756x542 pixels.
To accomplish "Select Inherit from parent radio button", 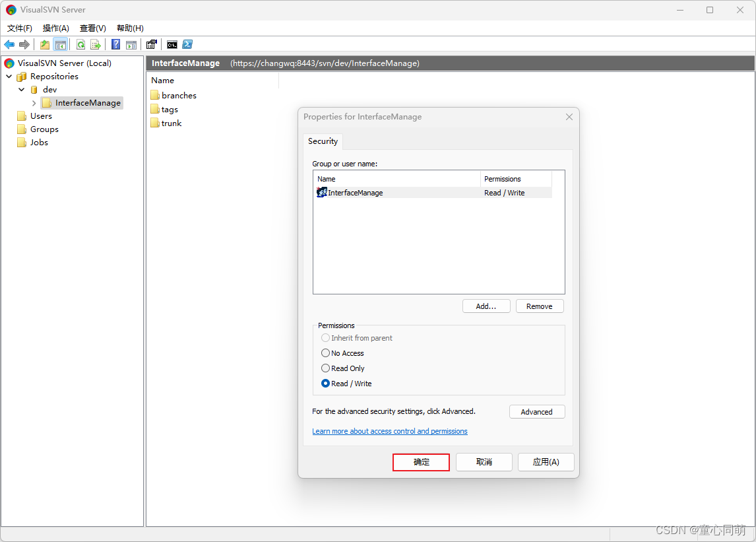I will point(325,338).
